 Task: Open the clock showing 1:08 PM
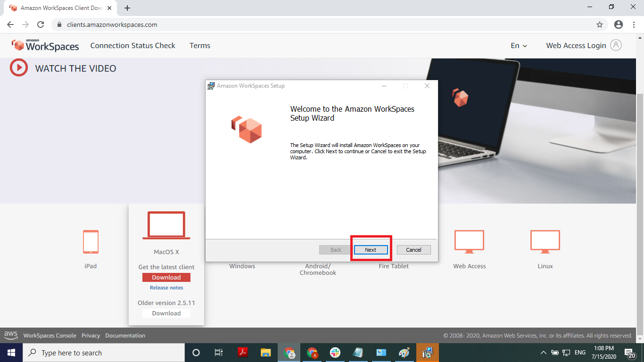(x=604, y=353)
